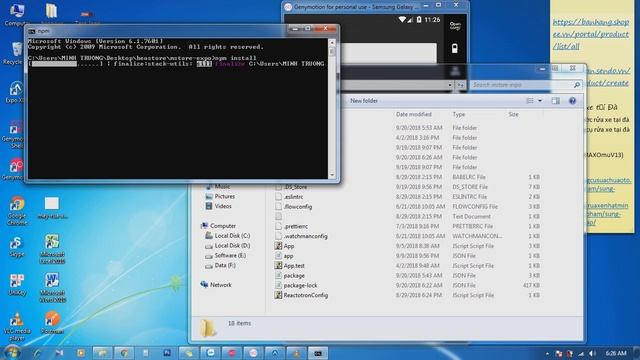Select the UniKey desktop shortcut
The width and height of the screenshot is (640, 360).
point(17,284)
